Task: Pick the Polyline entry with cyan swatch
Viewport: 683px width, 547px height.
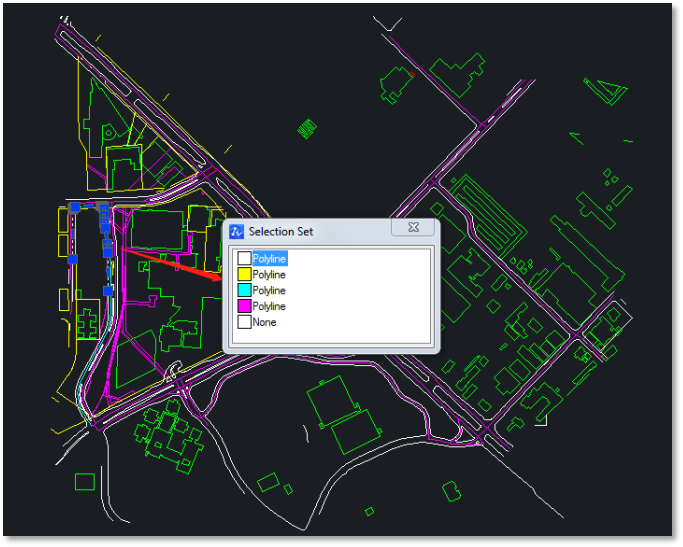Action: pos(269,291)
